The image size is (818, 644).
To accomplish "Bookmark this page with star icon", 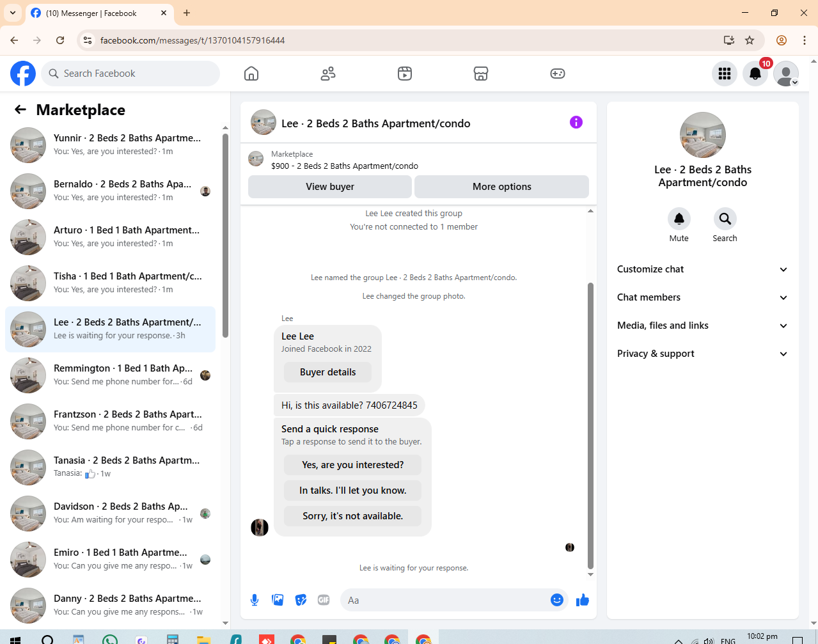I will [750, 40].
